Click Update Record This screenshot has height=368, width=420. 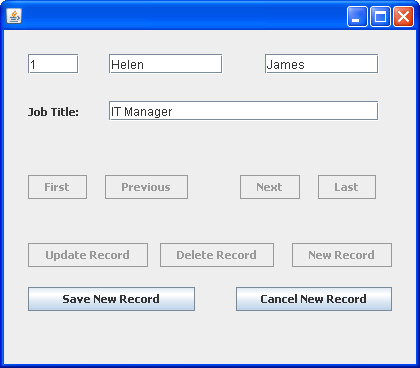88,255
